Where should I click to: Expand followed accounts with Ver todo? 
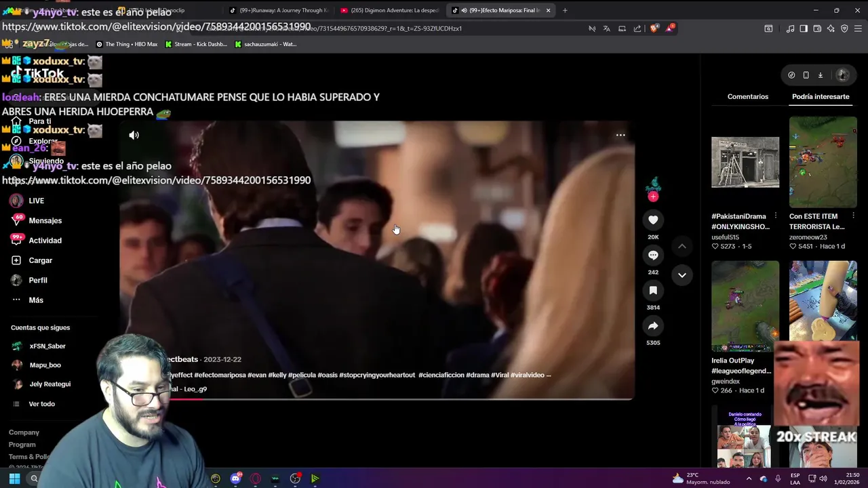coord(41,404)
